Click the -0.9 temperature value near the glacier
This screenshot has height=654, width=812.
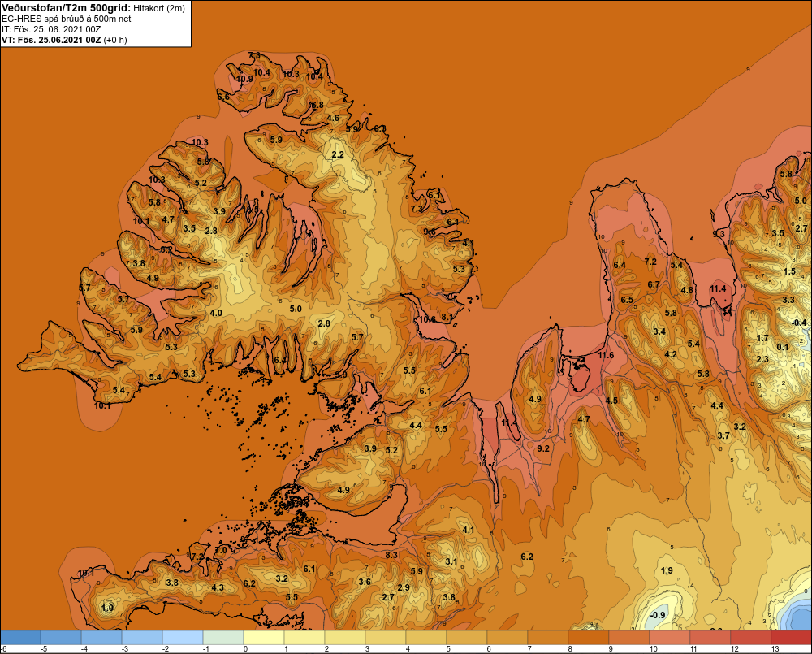pos(657,615)
